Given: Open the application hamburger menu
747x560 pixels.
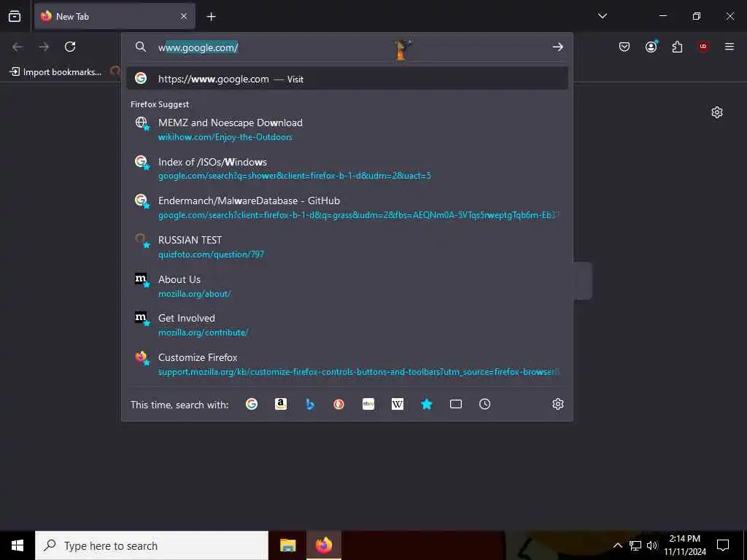Looking at the screenshot, I should click(729, 47).
